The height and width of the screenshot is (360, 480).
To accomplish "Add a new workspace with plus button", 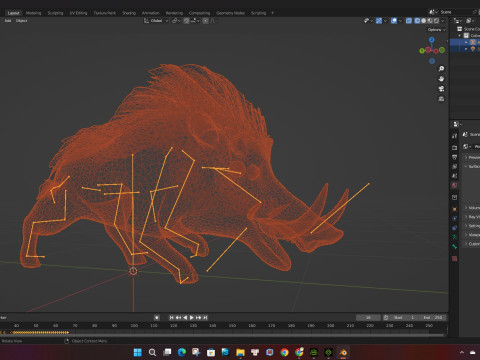I will point(273,13).
